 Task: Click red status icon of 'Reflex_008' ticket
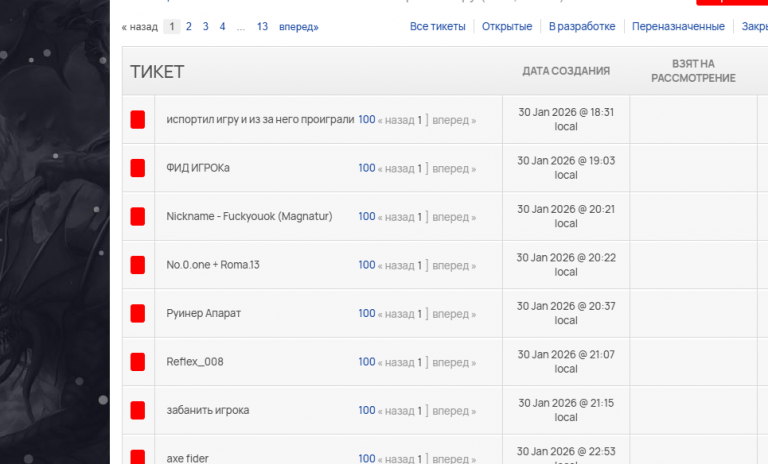[x=138, y=362]
